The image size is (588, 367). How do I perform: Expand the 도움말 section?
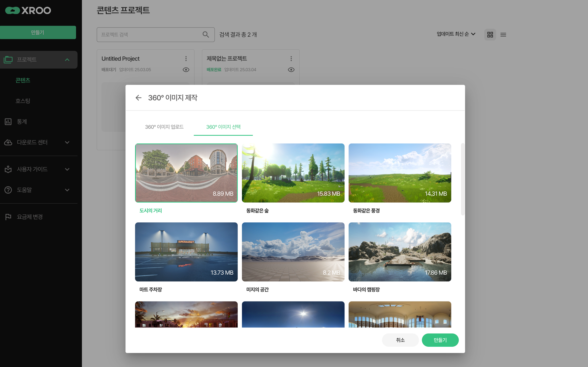point(67,190)
